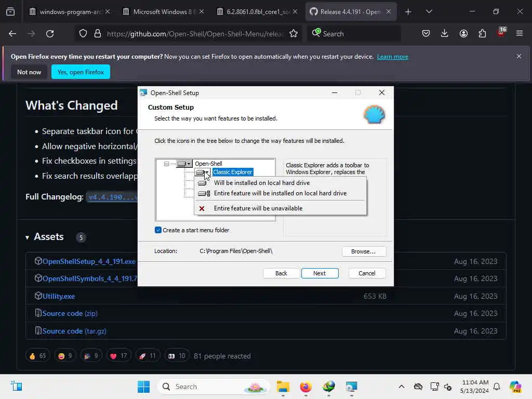This screenshot has width=532, height=399.
Task: Open the Learn more link
Action: click(x=393, y=57)
